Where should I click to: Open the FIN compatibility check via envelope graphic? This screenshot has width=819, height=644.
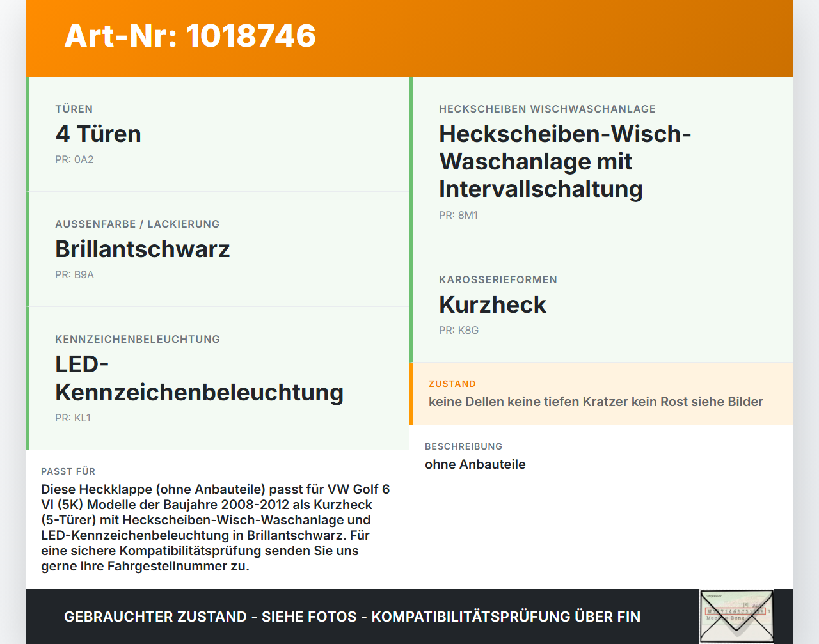coord(736,615)
